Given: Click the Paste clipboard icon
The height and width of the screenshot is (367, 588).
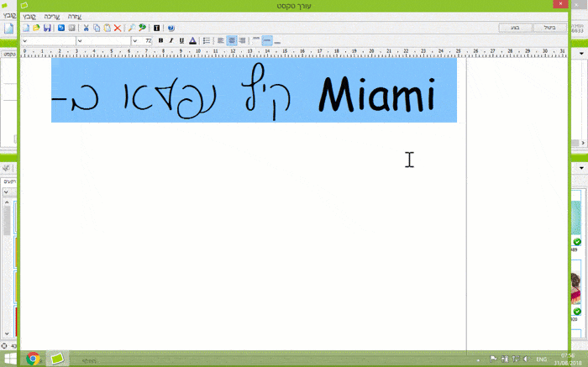Looking at the screenshot, I should click(107, 28).
